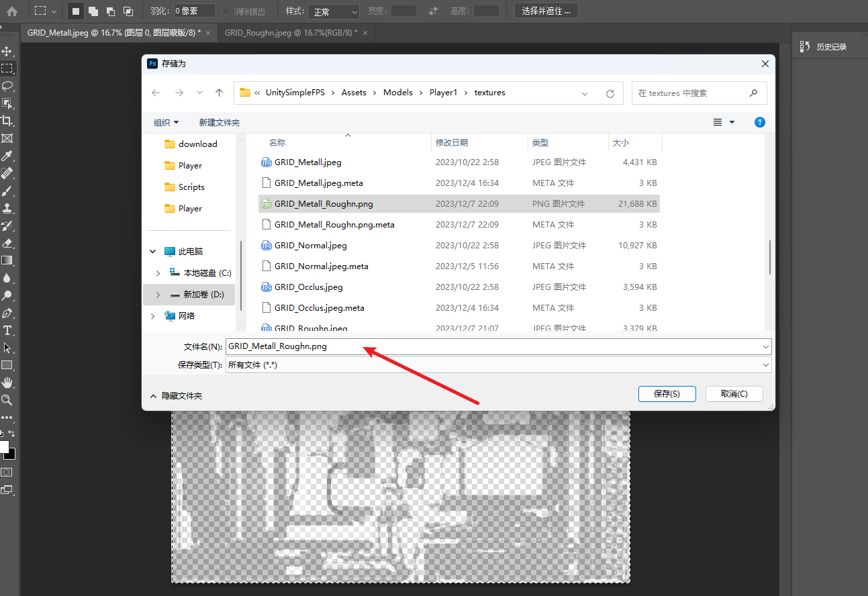The width and height of the screenshot is (868, 596).
Task: Select the Type tool
Action: click(x=7, y=330)
